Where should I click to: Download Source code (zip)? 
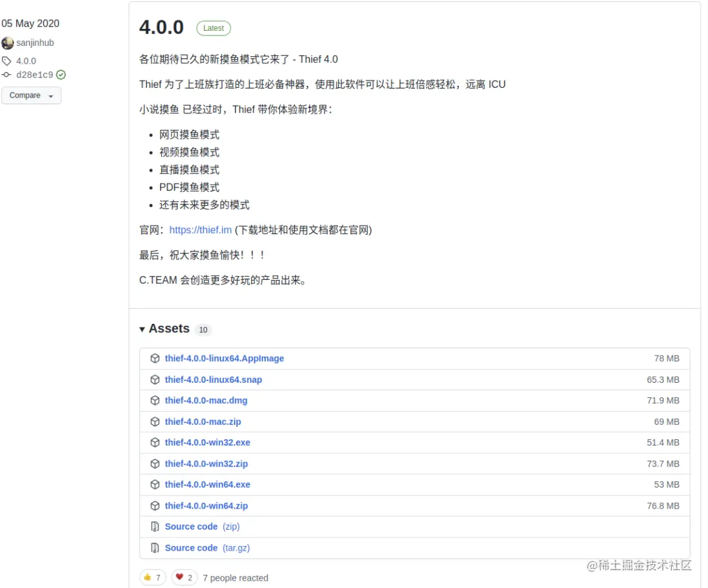(203, 526)
